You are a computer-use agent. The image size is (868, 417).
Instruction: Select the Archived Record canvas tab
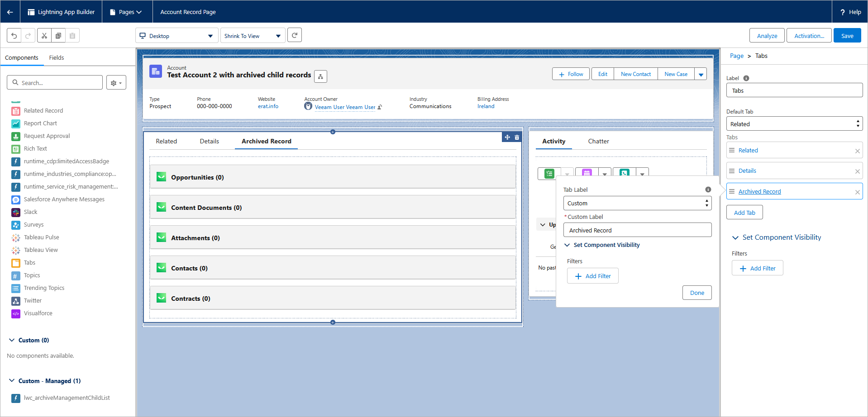(267, 141)
